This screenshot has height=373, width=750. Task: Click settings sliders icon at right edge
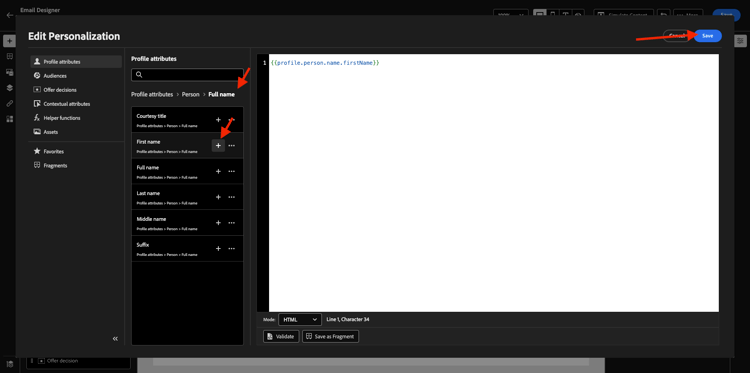pyautogui.click(x=740, y=42)
